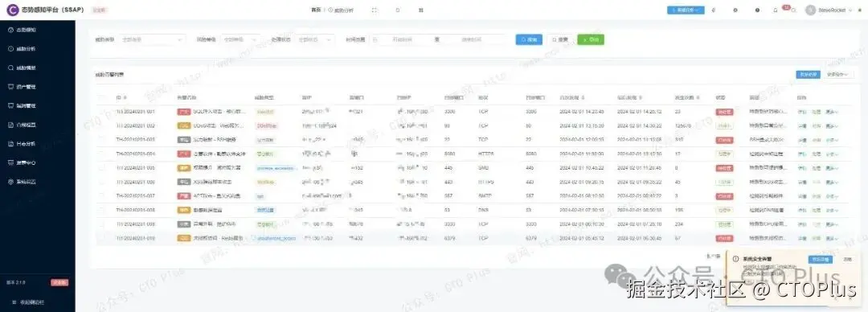Image resolution: width=868 pixels, height=312 pixels.
Task: Click the header search magnifier icon
Action: pos(794,10)
